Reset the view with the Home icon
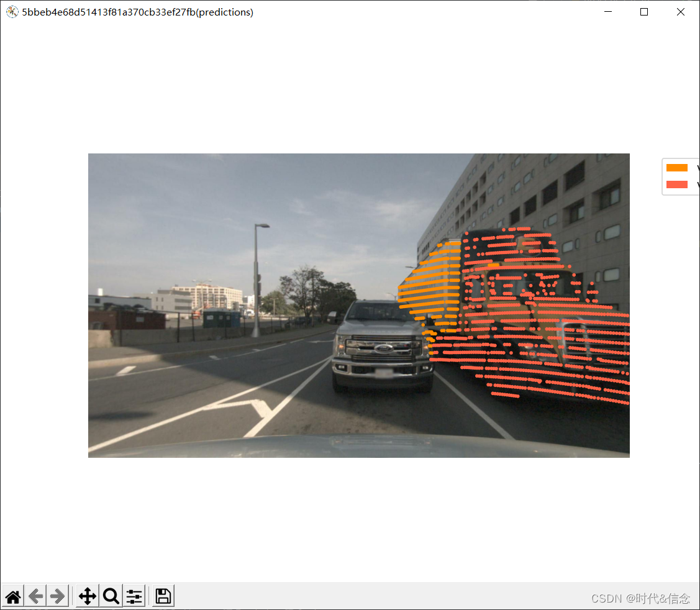700x610 pixels. point(13,596)
